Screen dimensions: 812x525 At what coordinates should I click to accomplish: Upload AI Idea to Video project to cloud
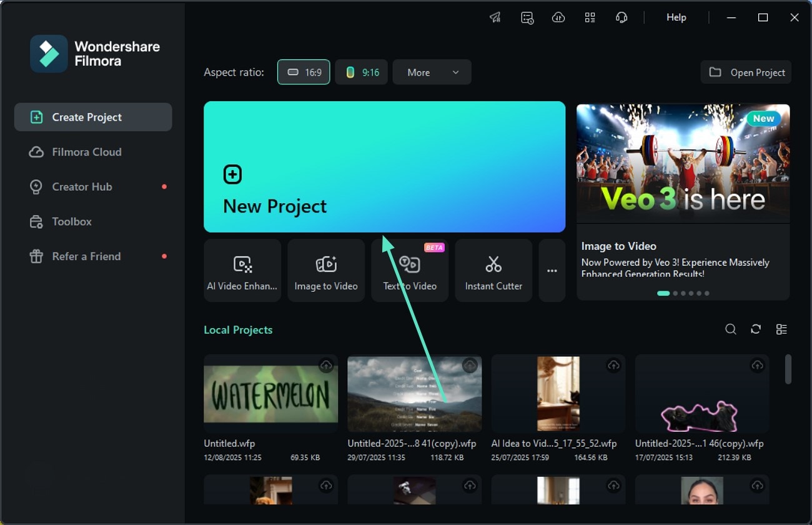[x=613, y=365]
